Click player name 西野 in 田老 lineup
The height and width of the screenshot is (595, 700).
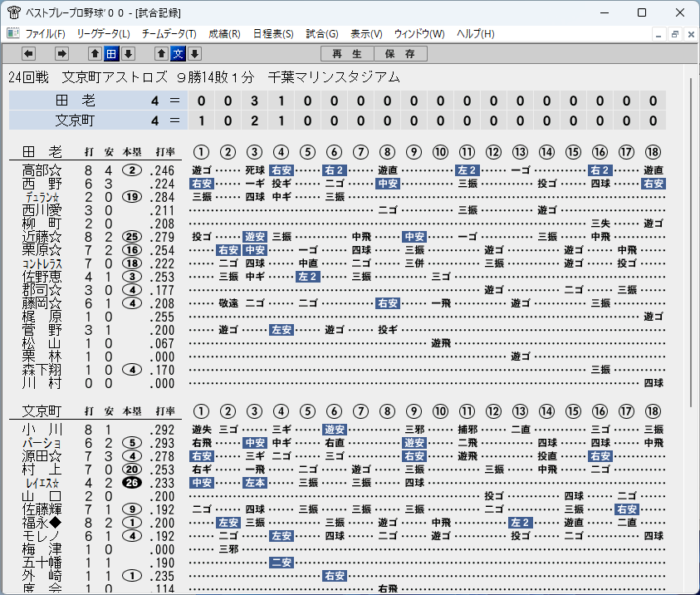(x=42, y=184)
